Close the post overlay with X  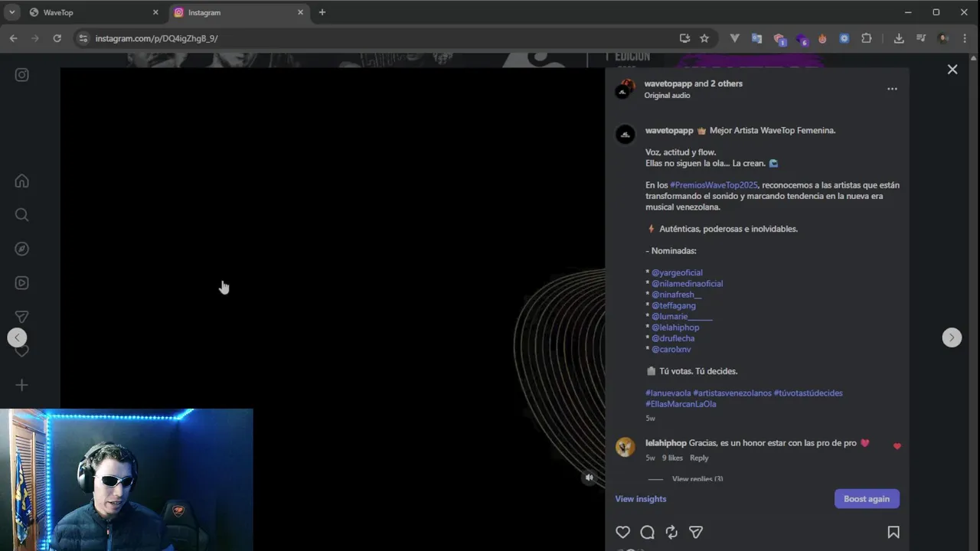[952, 70]
